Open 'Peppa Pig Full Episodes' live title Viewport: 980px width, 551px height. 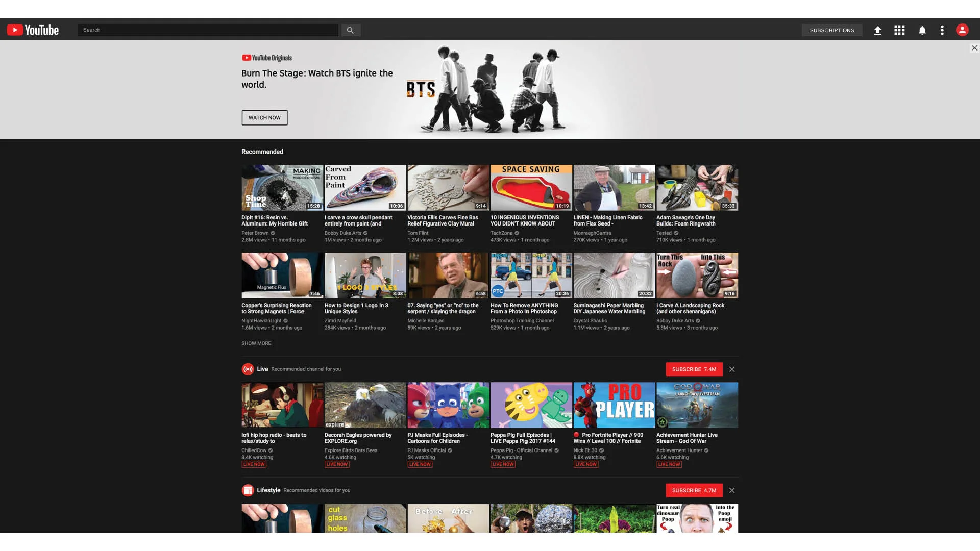pyautogui.click(x=523, y=438)
